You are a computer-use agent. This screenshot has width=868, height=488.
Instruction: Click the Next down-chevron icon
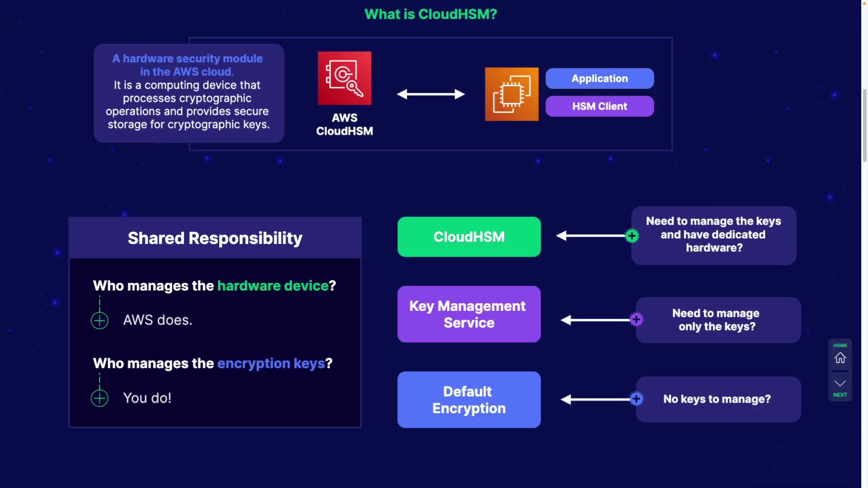tap(840, 384)
